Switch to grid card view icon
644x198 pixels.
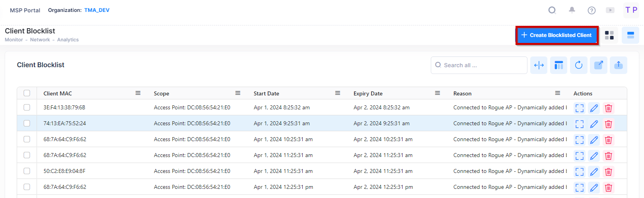[609, 35]
